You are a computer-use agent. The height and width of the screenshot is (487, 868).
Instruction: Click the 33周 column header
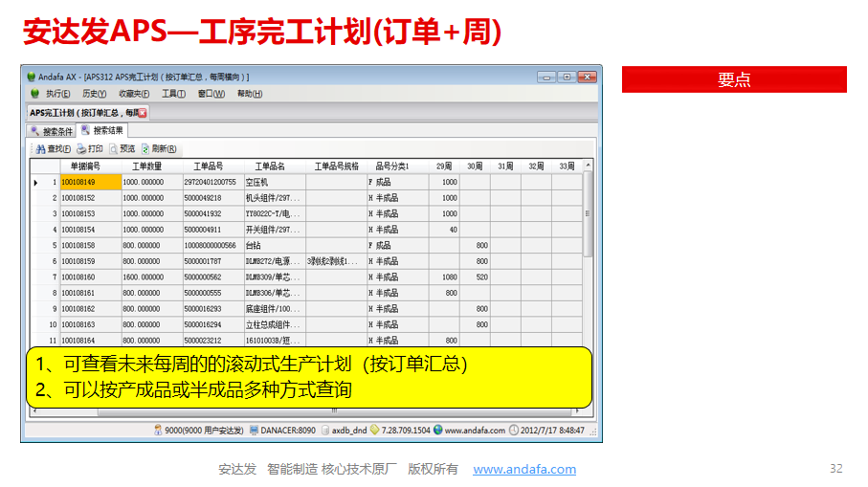[x=567, y=166]
